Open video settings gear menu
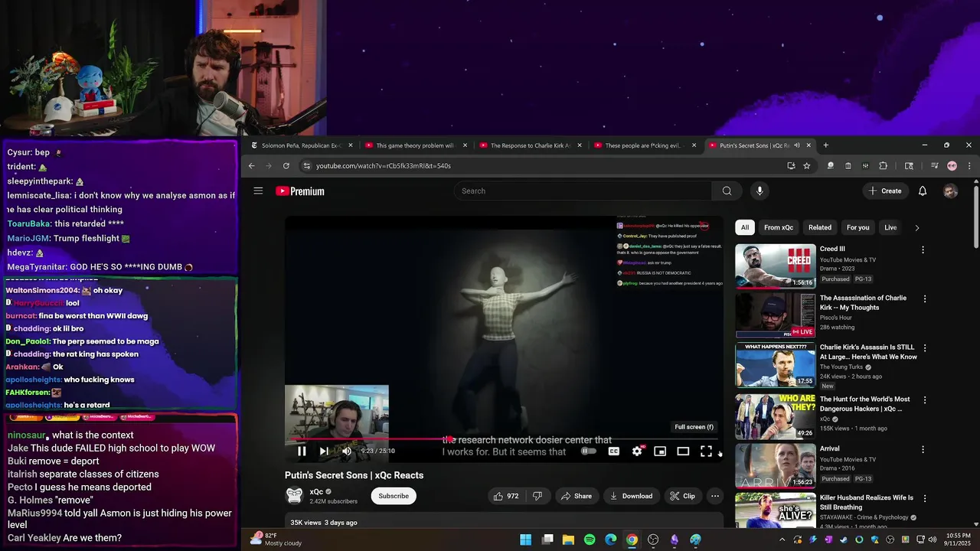980x551 pixels. (x=637, y=452)
